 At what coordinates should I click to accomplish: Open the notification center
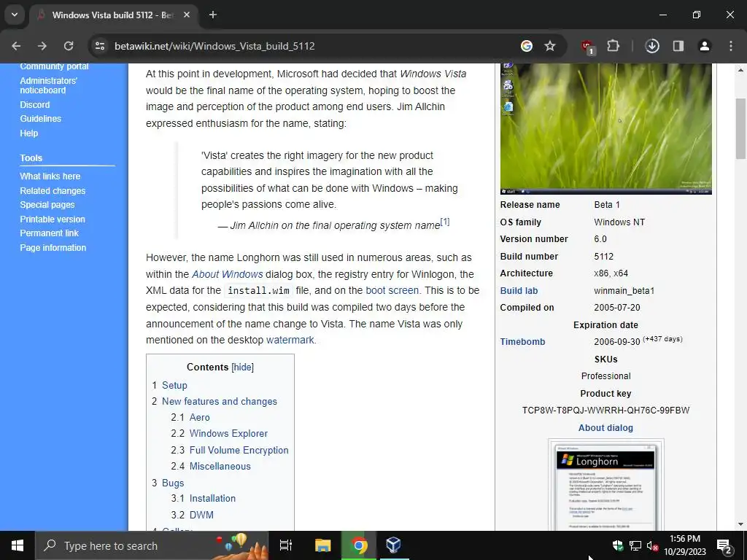(x=724, y=545)
